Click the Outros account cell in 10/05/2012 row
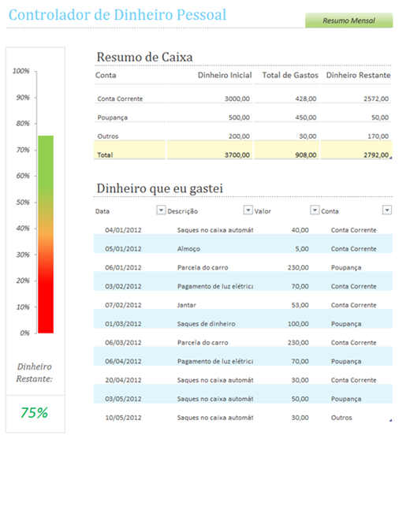This screenshot has height=532, width=410. 341,418
